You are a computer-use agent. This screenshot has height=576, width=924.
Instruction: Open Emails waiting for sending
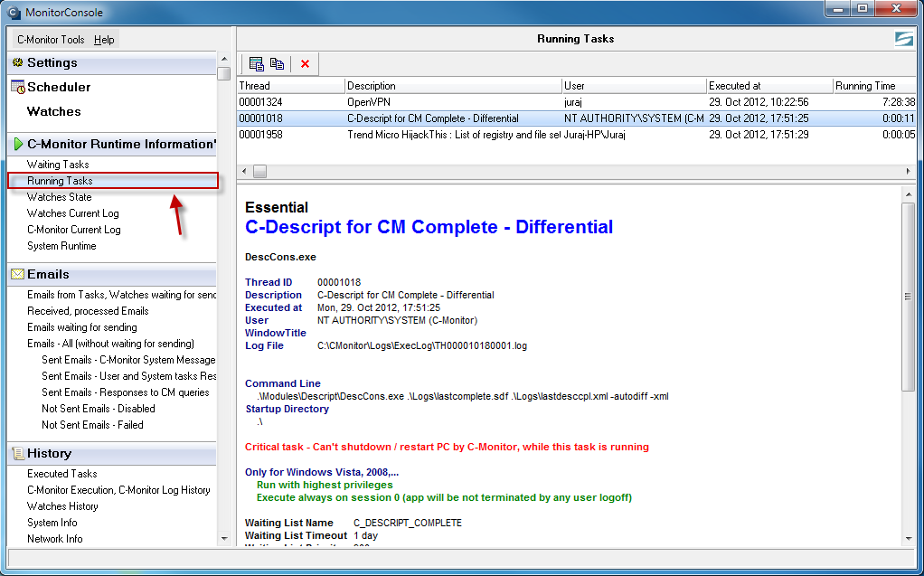click(x=82, y=327)
